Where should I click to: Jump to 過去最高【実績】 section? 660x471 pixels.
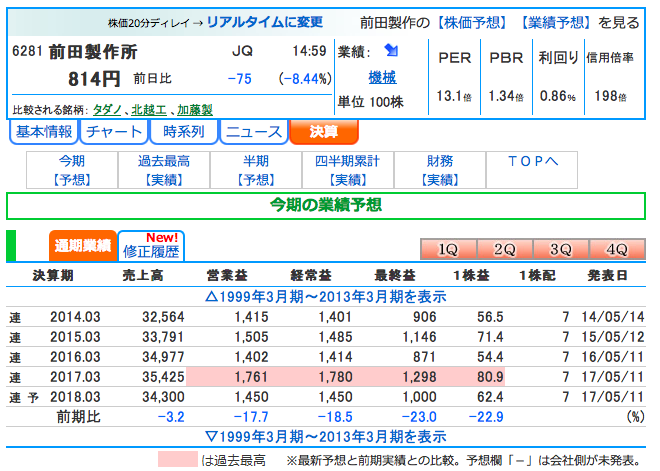[x=164, y=170]
